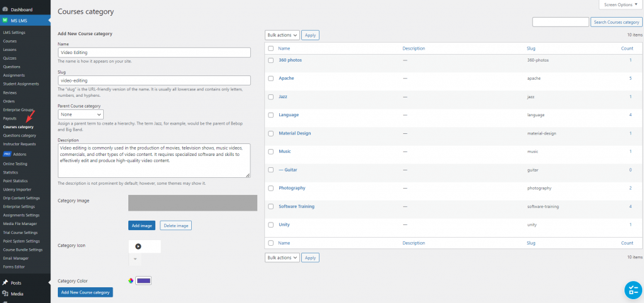Expand the Screen Options panel

621,4
